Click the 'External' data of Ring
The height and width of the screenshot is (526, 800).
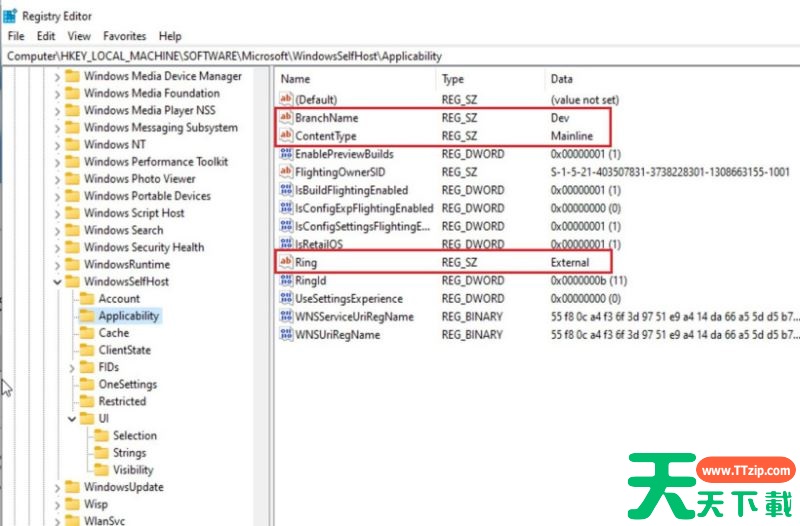point(570,262)
